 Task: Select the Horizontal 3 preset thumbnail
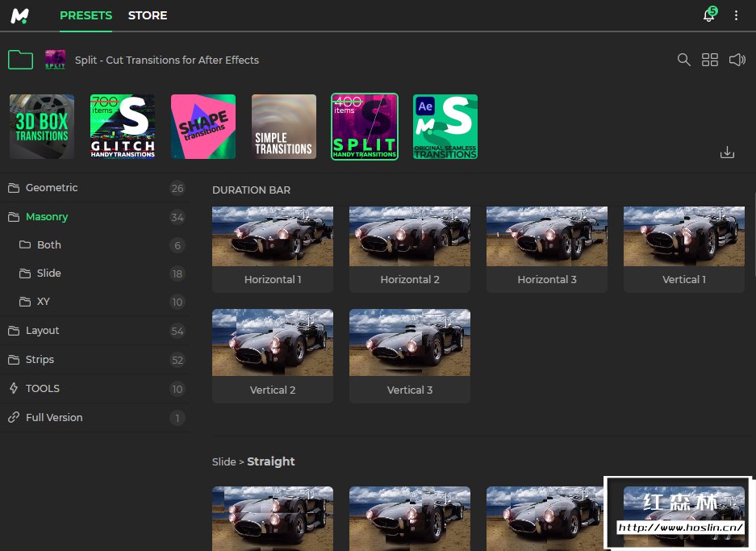(547, 236)
